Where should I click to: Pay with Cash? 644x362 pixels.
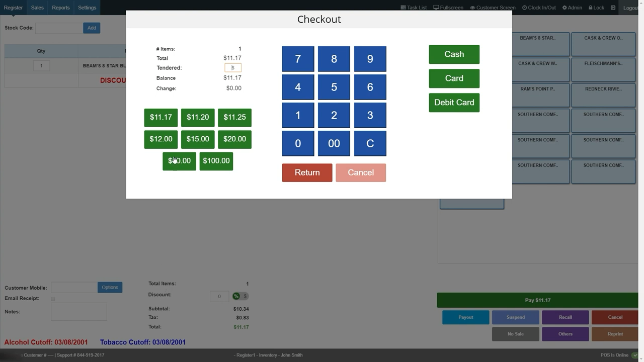(454, 54)
